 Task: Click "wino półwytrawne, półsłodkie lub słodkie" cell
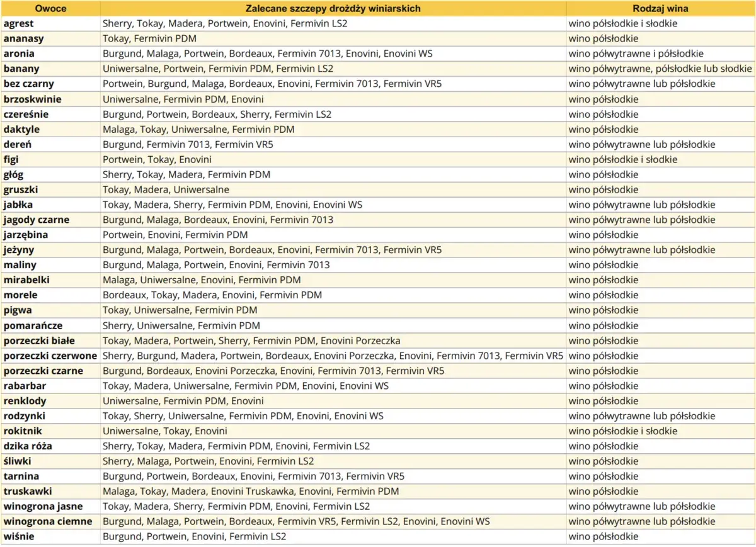[x=660, y=69]
